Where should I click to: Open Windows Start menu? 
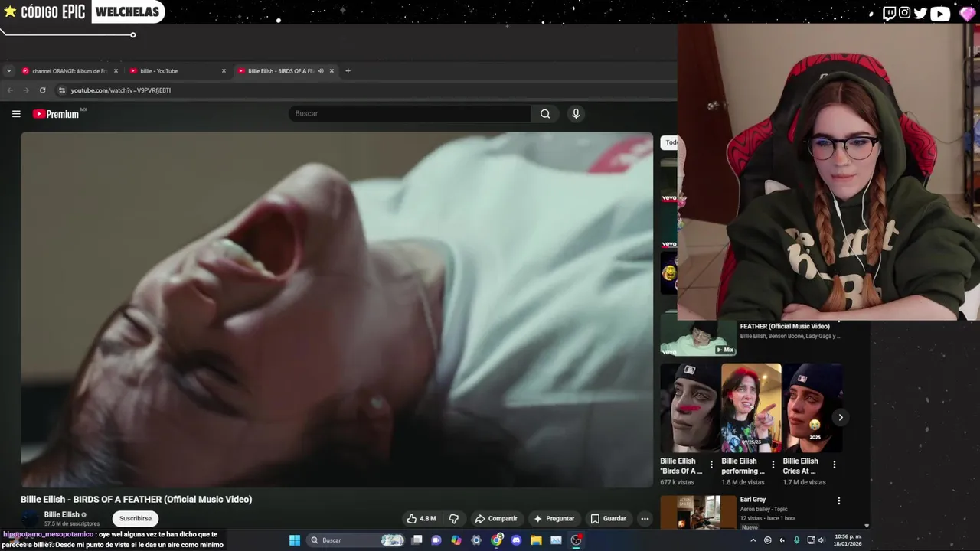click(x=295, y=540)
